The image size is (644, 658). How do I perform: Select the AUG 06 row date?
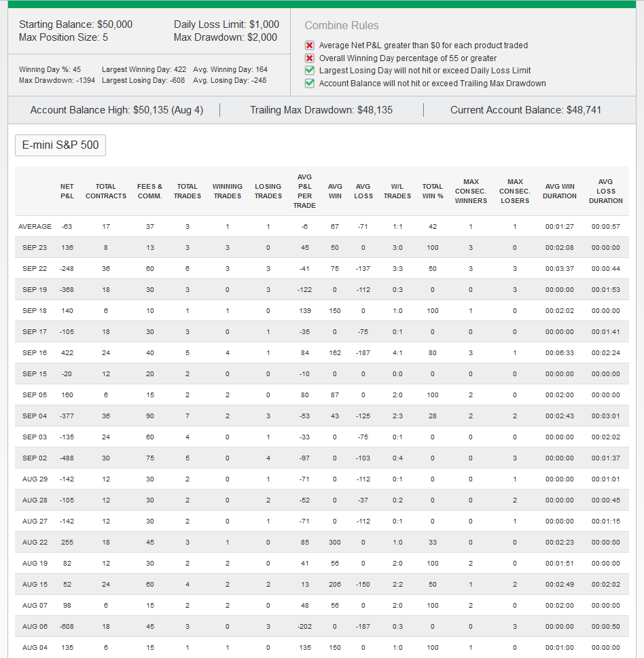(x=35, y=627)
